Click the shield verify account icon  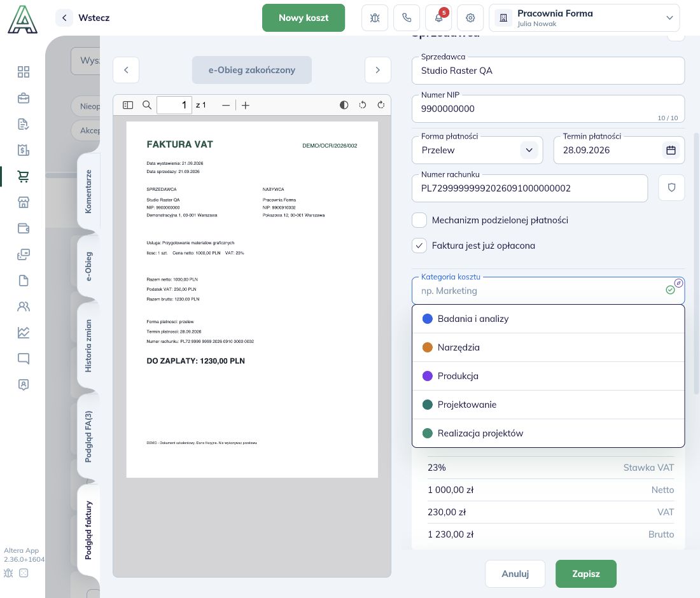671,188
